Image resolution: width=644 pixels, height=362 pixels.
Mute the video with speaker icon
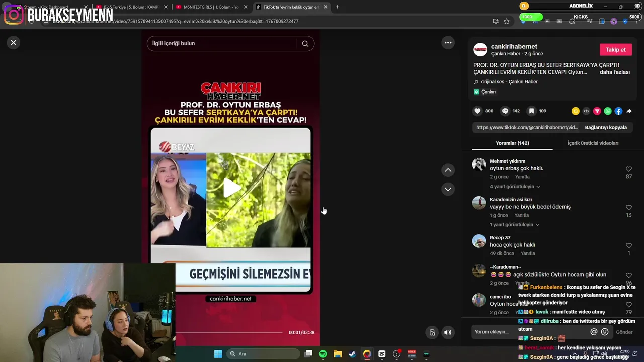click(447, 332)
